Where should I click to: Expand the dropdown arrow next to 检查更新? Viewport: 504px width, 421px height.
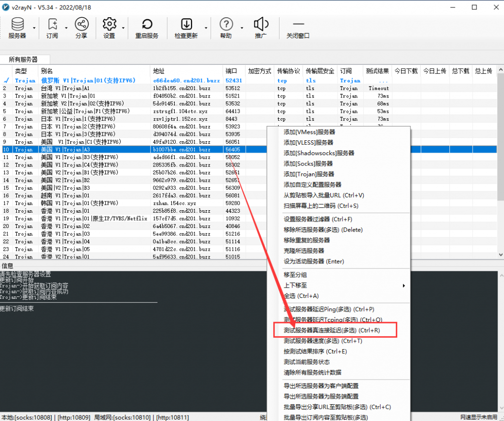[x=206, y=28]
